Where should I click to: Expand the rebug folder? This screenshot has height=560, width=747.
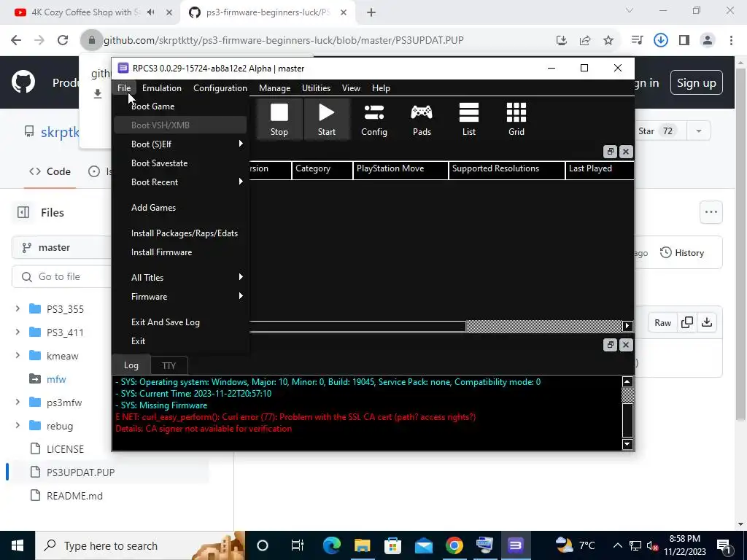coord(18,425)
